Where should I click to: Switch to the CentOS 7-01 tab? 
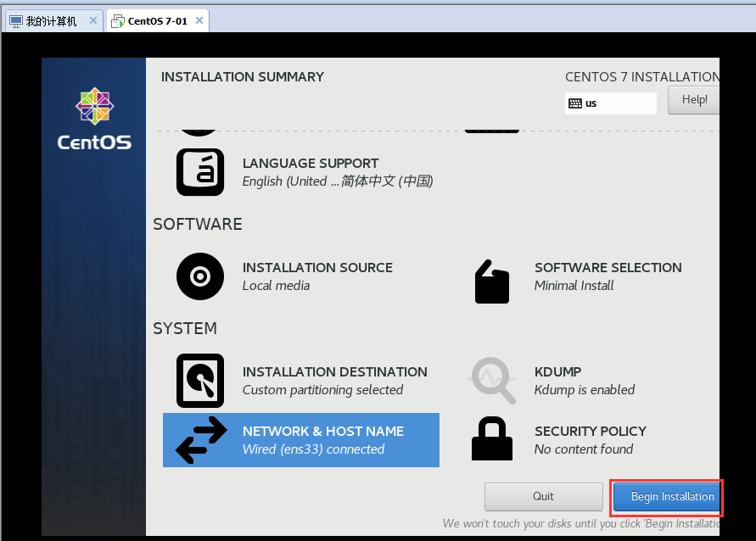pos(158,21)
